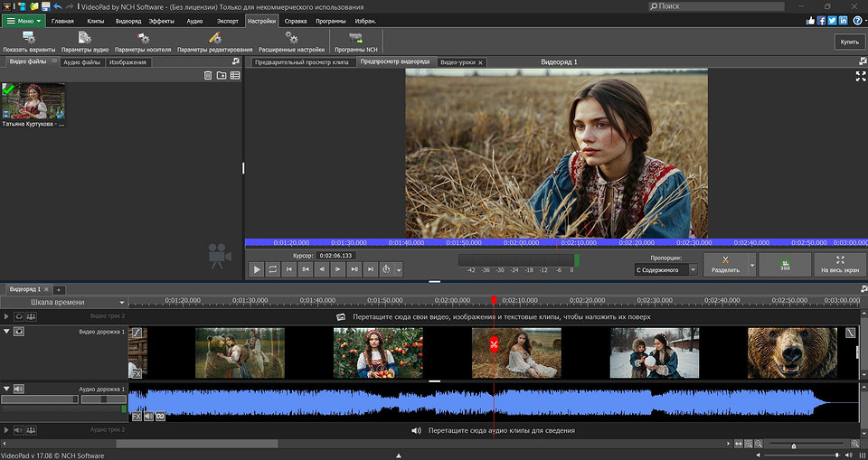The width and height of the screenshot is (868, 460).
Task: Open Расширенные настройки
Action: 291,42
